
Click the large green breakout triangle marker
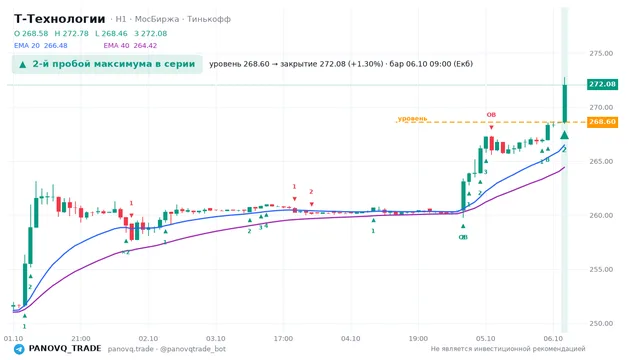tap(564, 135)
